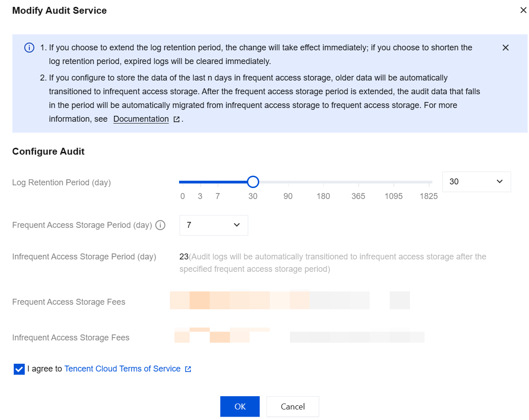This screenshot has height=420, width=529.
Task: Open the Documentation link
Action: 141,119
